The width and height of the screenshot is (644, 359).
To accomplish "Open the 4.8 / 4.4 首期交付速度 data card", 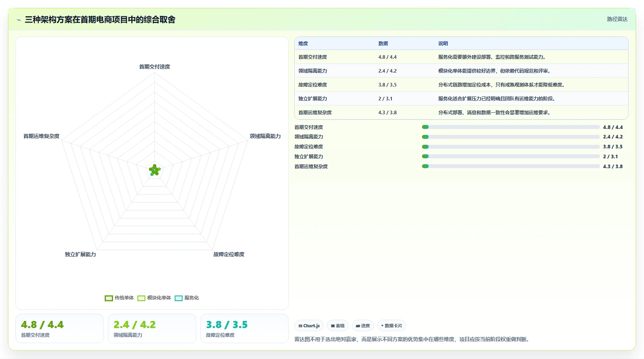I will point(59,328).
